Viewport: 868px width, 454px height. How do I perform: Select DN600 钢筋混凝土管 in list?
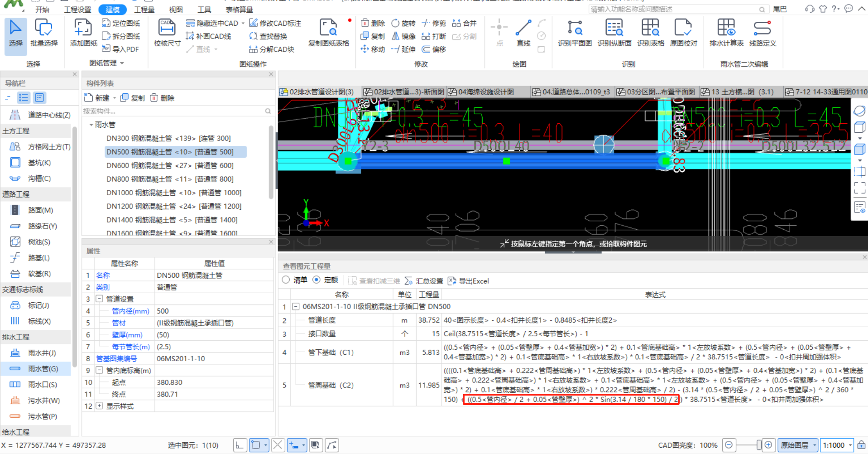170,165
